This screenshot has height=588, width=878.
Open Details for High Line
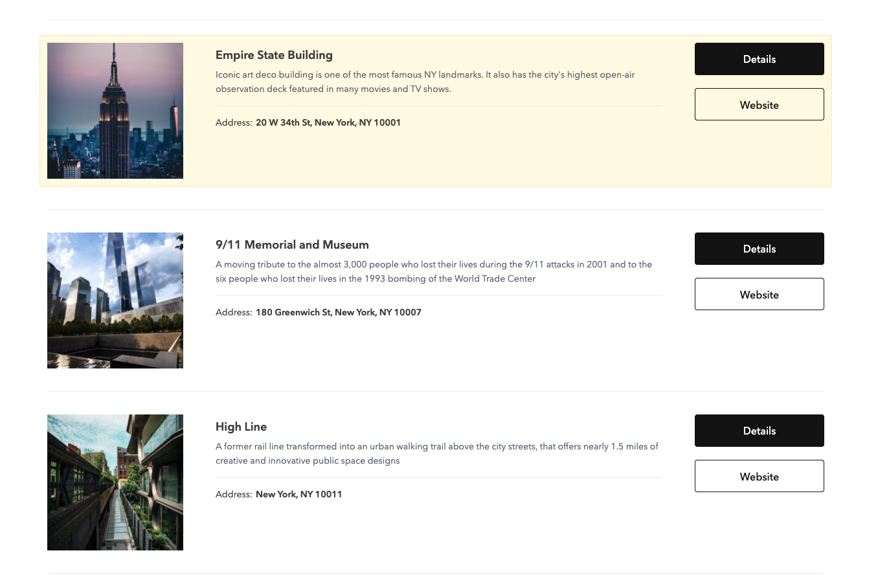click(759, 431)
